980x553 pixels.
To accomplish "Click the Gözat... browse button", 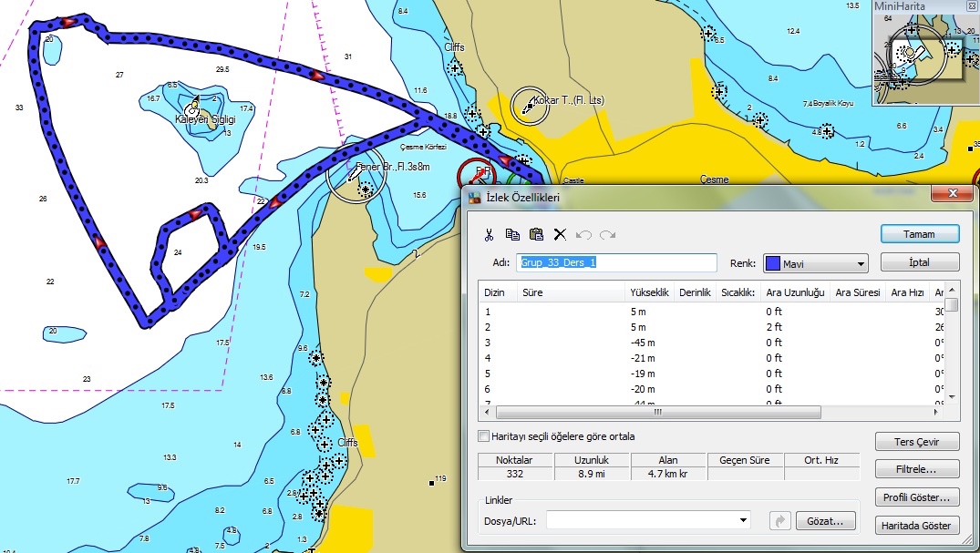I will click(x=825, y=520).
